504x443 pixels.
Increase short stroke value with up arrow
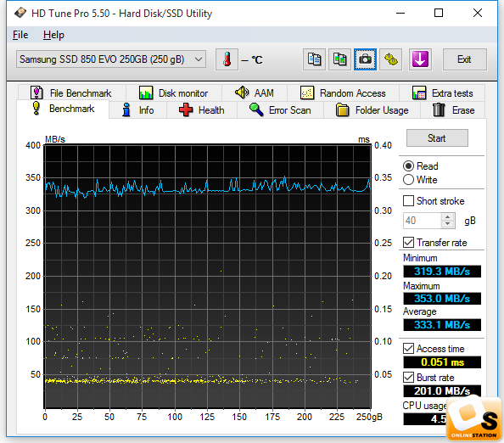click(x=447, y=216)
